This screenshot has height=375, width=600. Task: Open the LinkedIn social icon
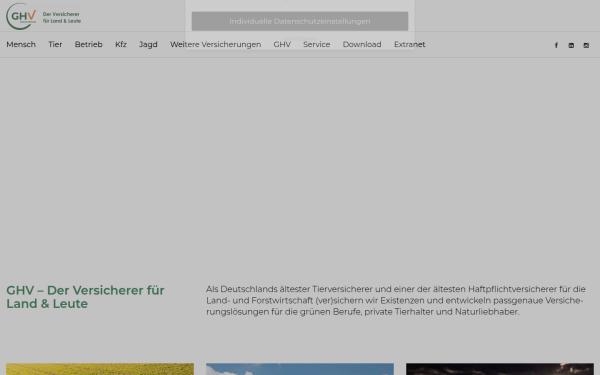pyautogui.click(x=571, y=46)
